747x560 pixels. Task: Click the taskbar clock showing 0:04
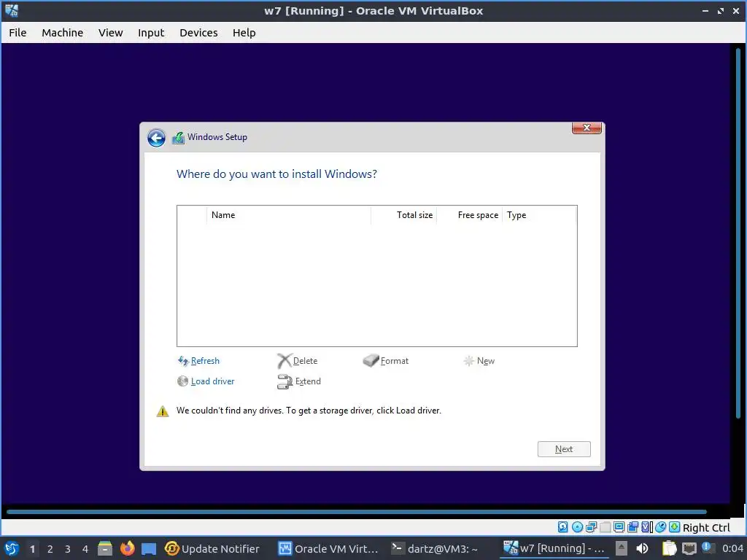[732, 549]
